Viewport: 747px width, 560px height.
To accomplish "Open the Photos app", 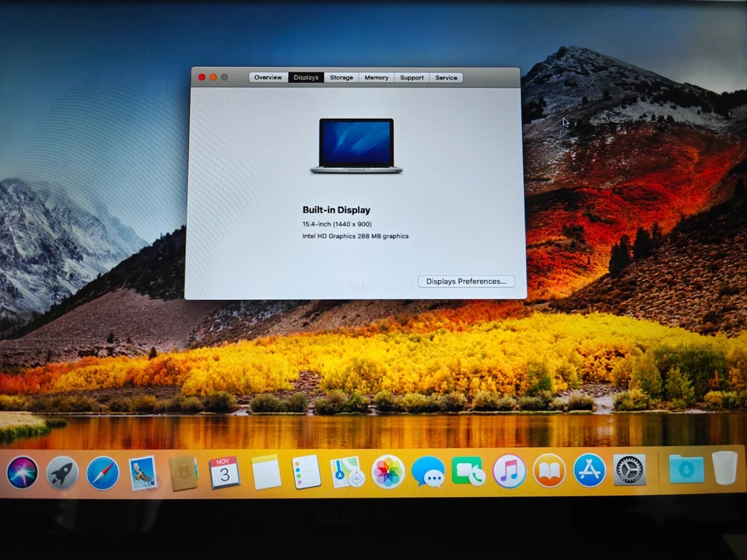I will 388,471.
